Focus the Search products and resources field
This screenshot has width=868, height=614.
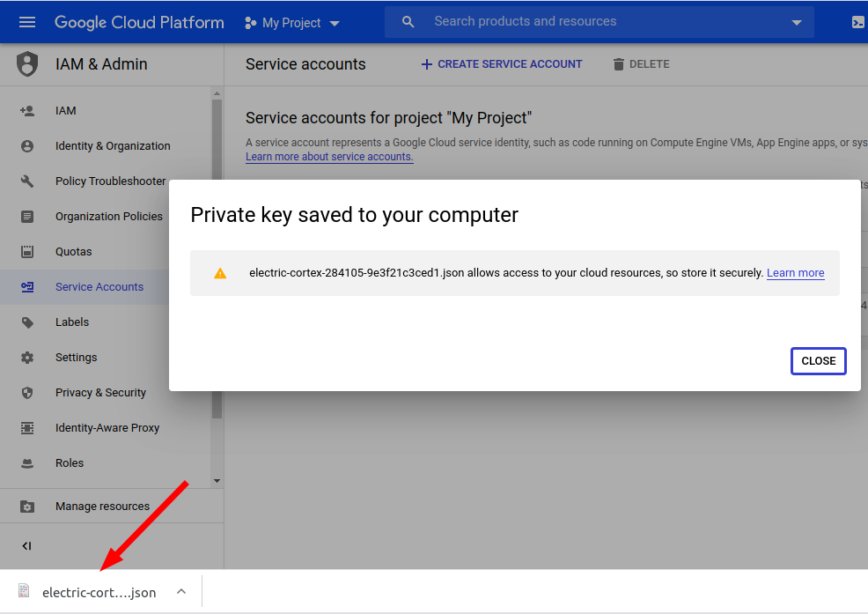pos(599,22)
